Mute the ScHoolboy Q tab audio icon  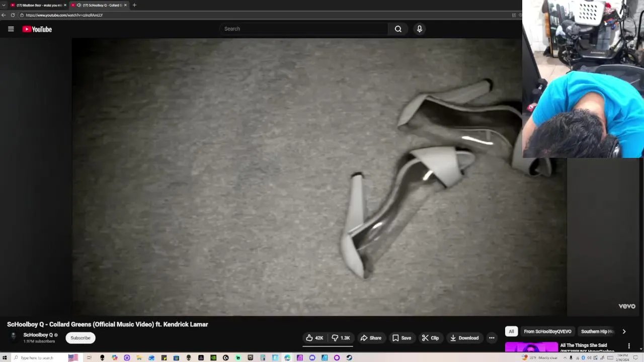79,5
